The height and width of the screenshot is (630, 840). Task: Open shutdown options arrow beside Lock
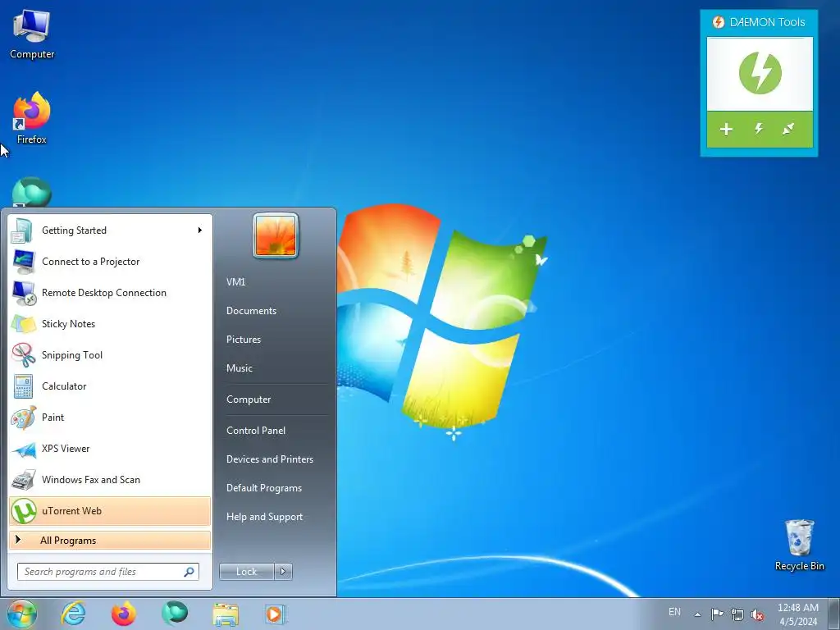click(x=283, y=572)
